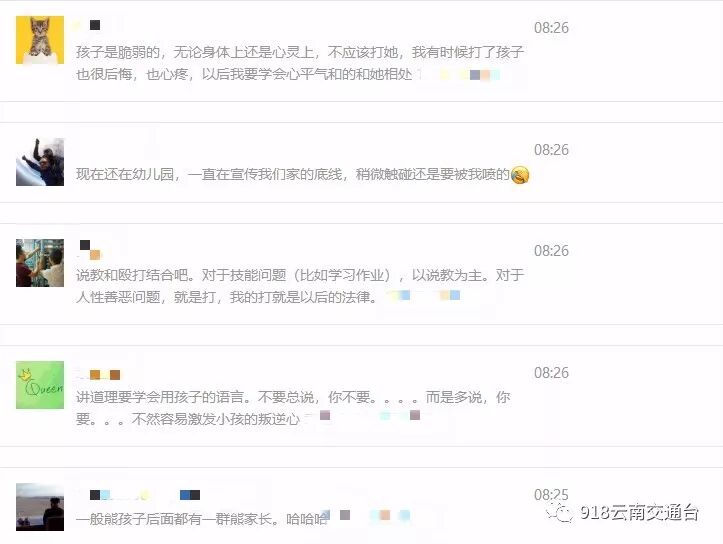Image resolution: width=723 pixels, height=544 pixels.
Task: Click the 08:26 timestamp of the kindergarten comment
Action: pyautogui.click(x=551, y=150)
